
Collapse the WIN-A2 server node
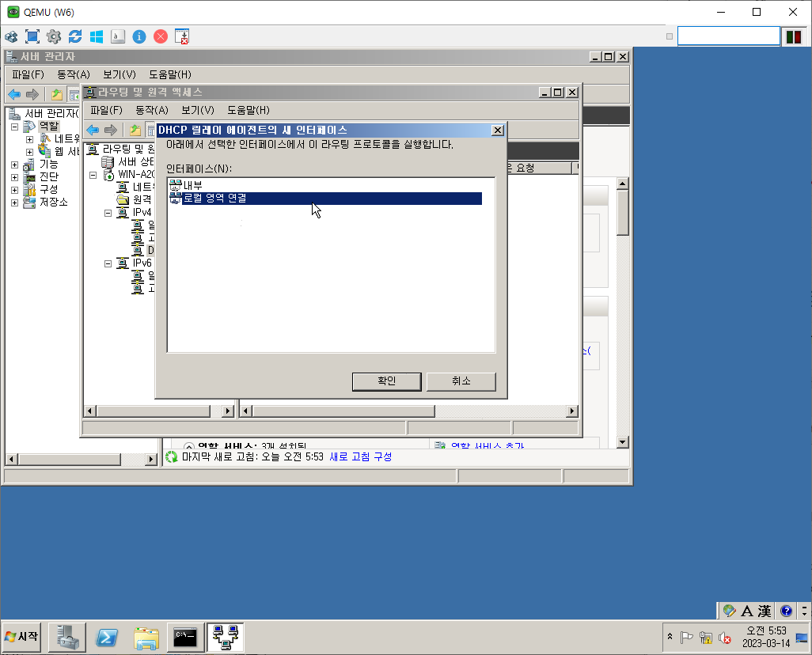pyautogui.click(x=93, y=175)
